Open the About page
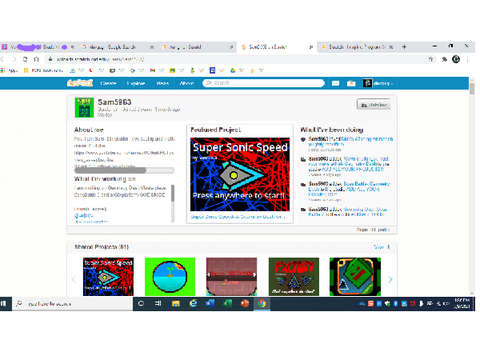Screen dimensions: 480x360 click(187, 83)
